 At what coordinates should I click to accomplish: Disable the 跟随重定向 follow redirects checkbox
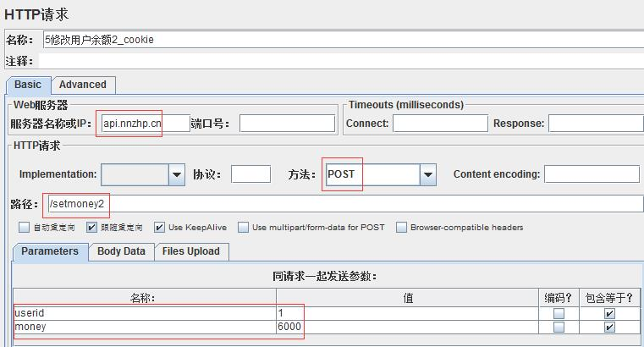[x=91, y=227]
